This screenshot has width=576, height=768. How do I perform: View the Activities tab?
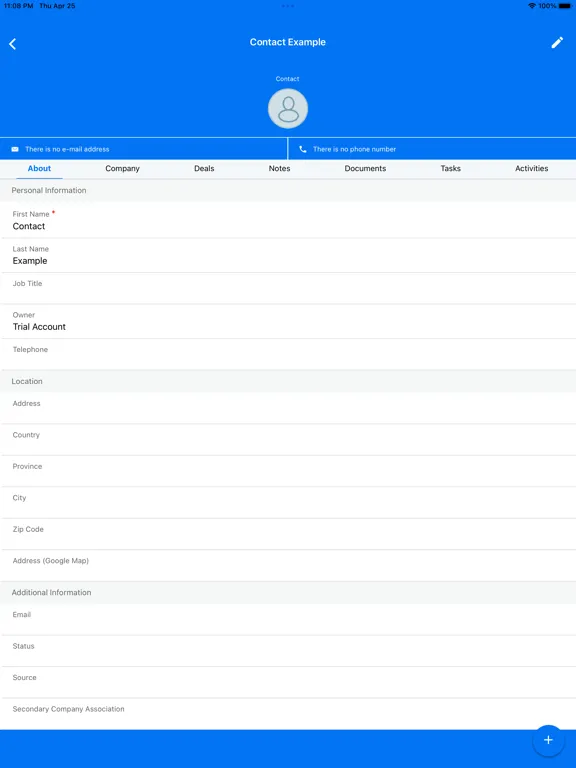pyautogui.click(x=531, y=168)
